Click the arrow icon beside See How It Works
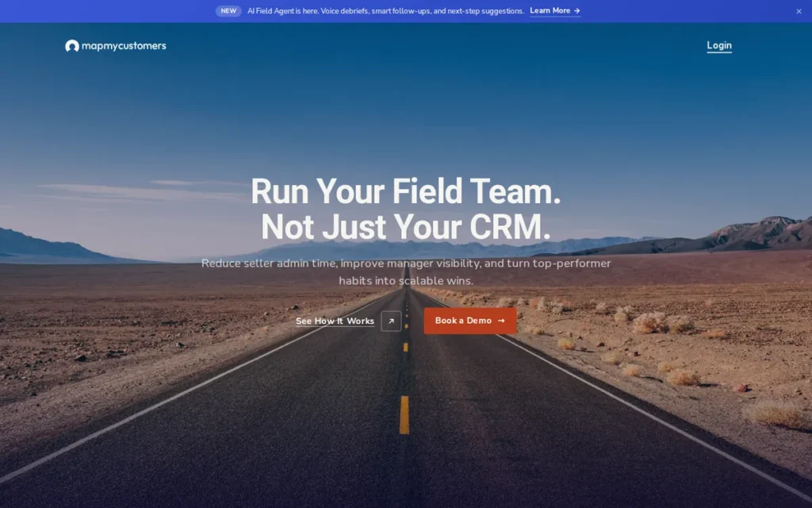This screenshot has height=508, width=812. pyautogui.click(x=391, y=321)
